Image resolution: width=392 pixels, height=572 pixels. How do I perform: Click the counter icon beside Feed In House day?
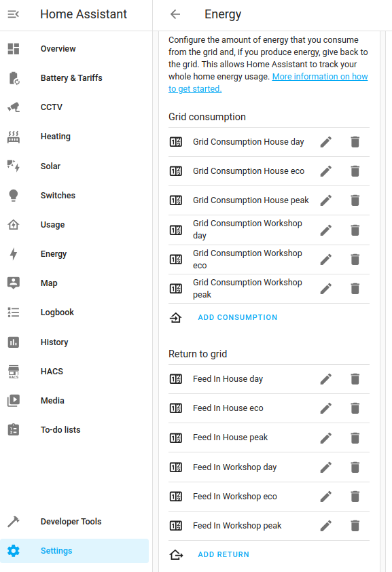pyautogui.click(x=176, y=379)
